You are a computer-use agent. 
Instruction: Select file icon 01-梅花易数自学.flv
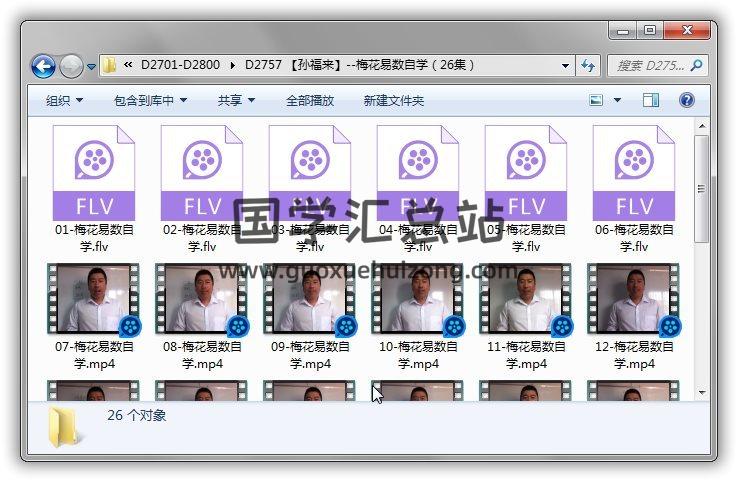(x=94, y=172)
